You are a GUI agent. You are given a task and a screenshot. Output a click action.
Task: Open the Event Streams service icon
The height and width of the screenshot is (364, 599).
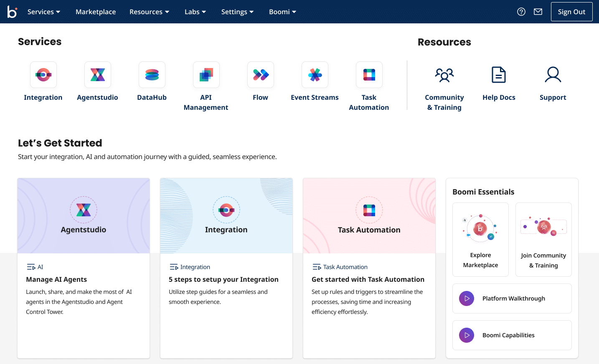(x=315, y=75)
